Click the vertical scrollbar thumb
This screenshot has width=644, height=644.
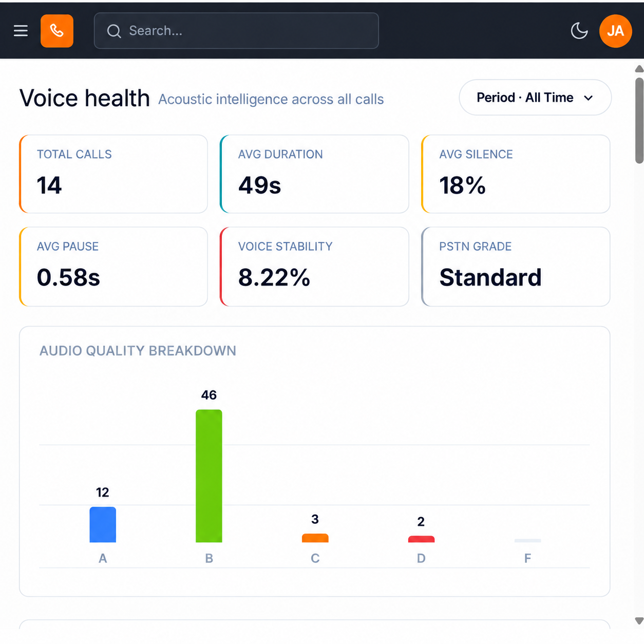(x=639, y=121)
